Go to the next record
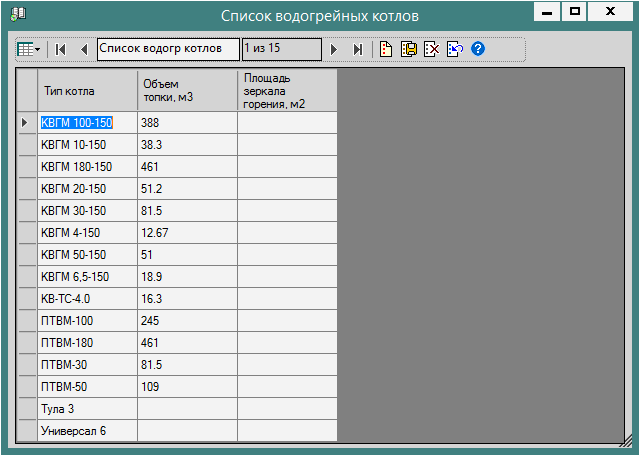Image resolution: width=640 pixels, height=456 pixels. click(x=335, y=49)
